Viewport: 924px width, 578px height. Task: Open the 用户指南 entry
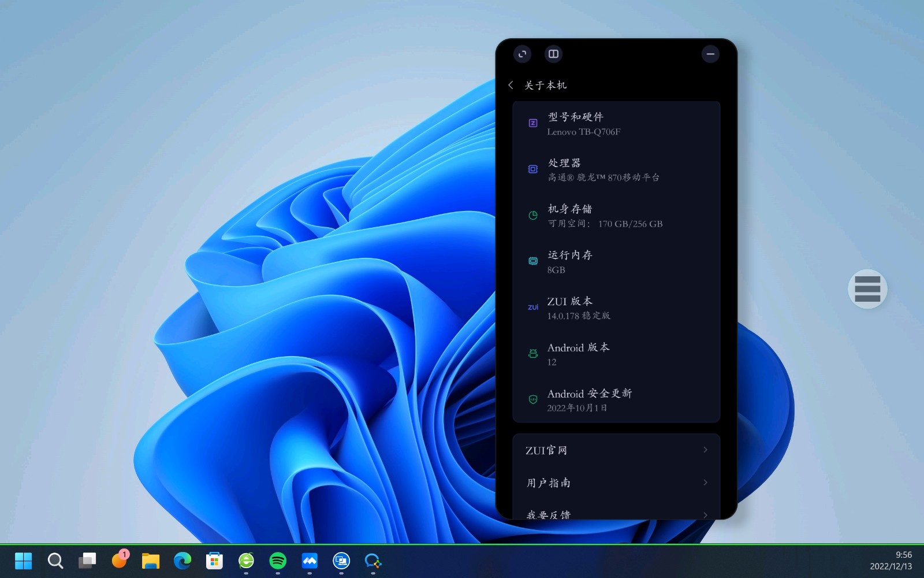coord(616,483)
